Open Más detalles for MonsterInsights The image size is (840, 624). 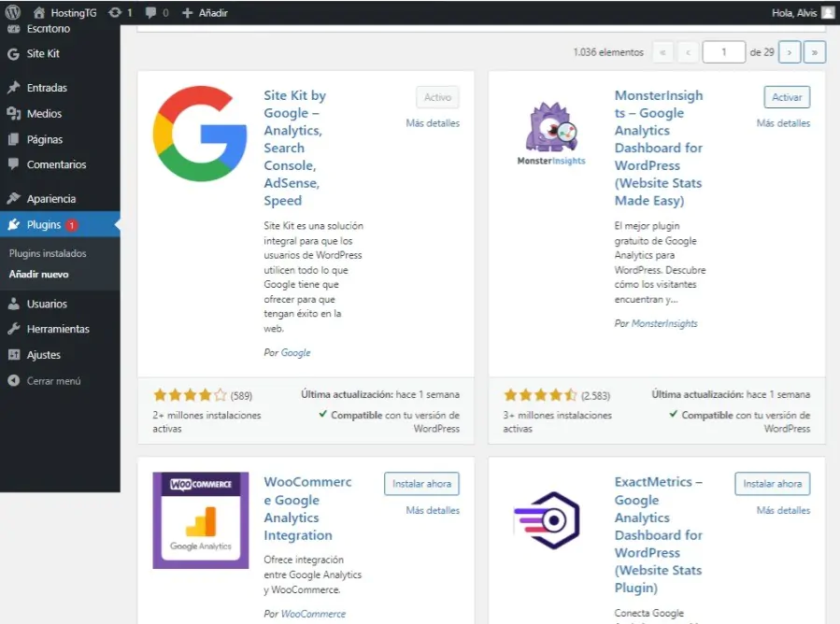(783, 123)
